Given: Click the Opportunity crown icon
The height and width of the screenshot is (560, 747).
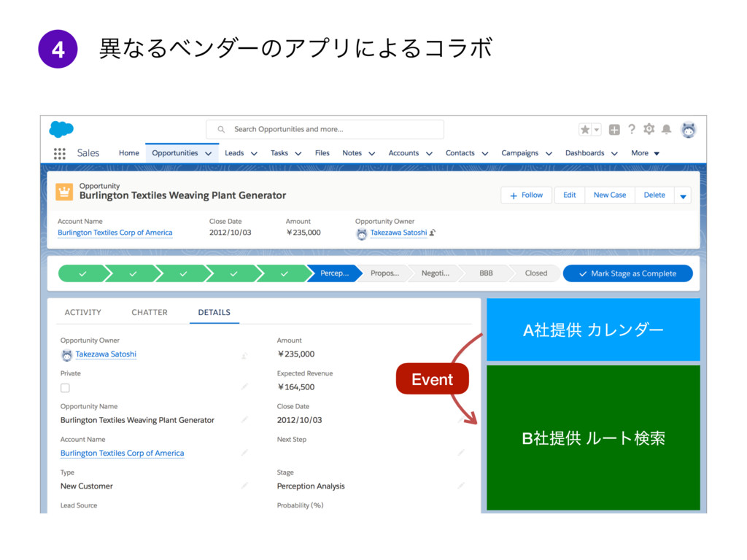Looking at the screenshot, I should 64,192.
